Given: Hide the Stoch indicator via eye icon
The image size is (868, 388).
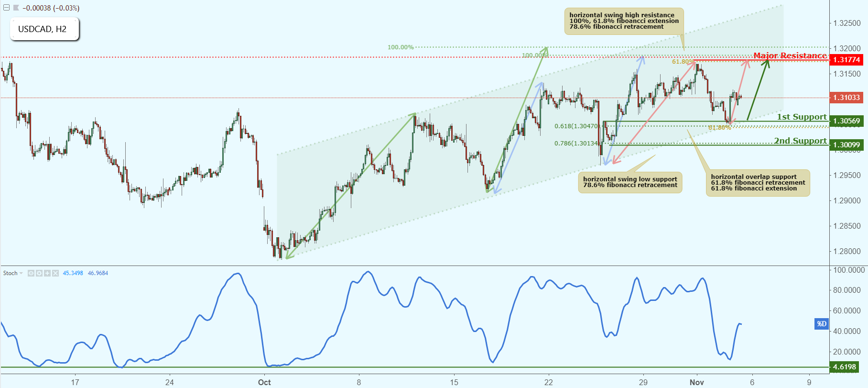Looking at the screenshot, I should pos(31,273).
